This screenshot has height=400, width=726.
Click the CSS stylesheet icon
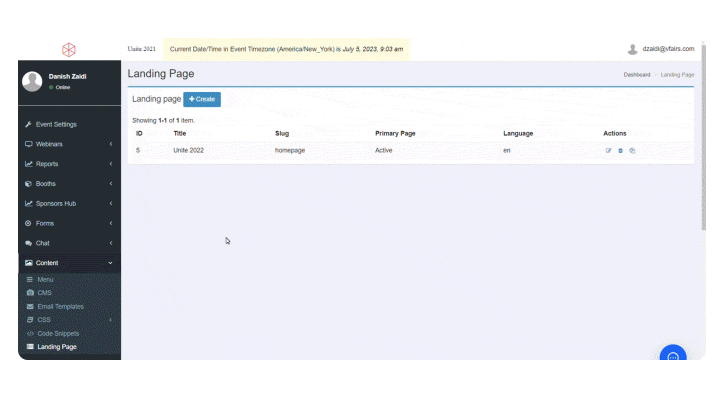[30, 319]
